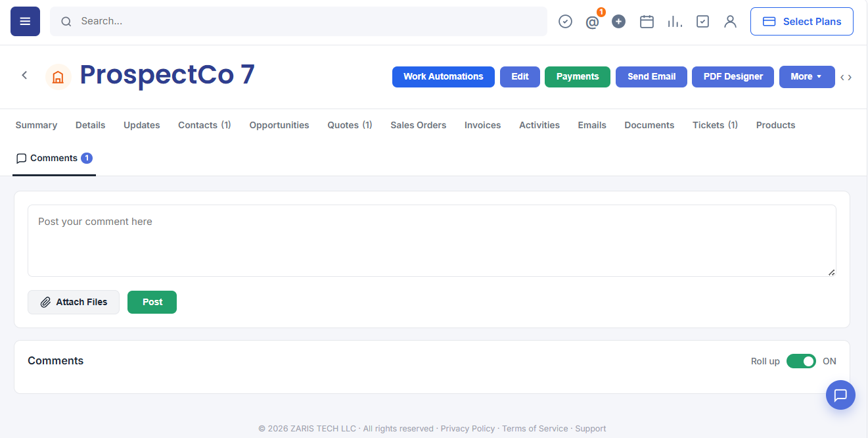Open the circled checkmark tasks icon
This screenshot has height=438, width=868.
(x=565, y=22)
